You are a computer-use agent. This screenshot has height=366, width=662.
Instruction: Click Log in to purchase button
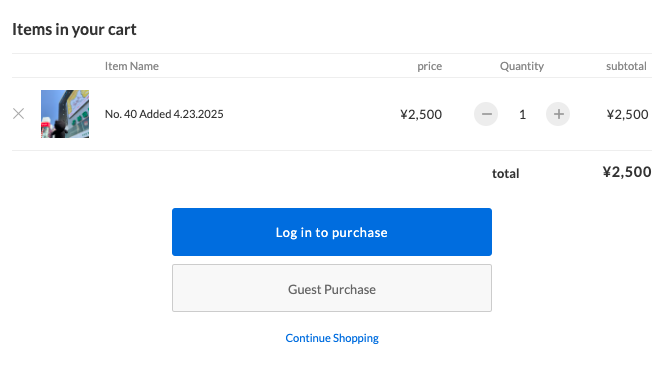click(x=332, y=232)
